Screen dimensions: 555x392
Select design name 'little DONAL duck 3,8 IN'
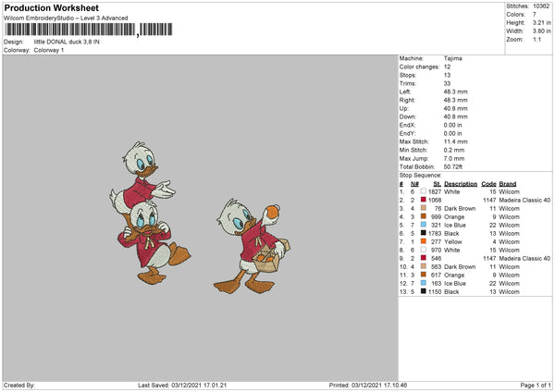point(67,42)
